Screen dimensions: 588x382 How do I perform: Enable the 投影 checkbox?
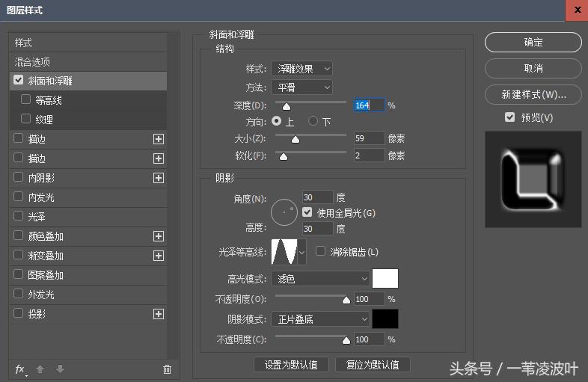click(19, 313)
